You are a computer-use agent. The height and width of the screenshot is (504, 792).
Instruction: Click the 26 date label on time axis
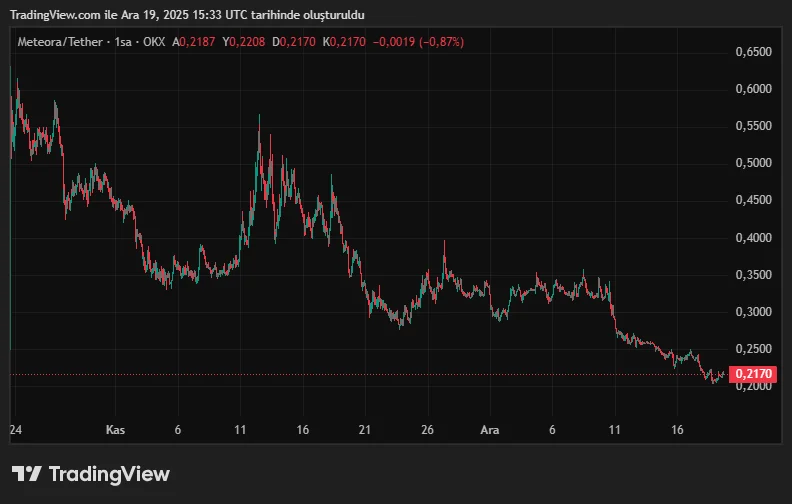tap(428, 429)
